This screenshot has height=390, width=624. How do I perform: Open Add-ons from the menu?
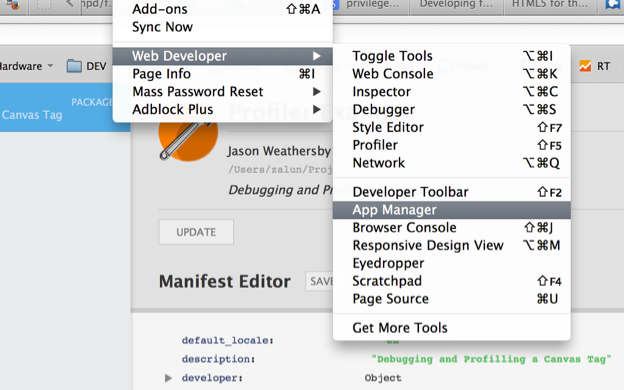coord(222,9)
